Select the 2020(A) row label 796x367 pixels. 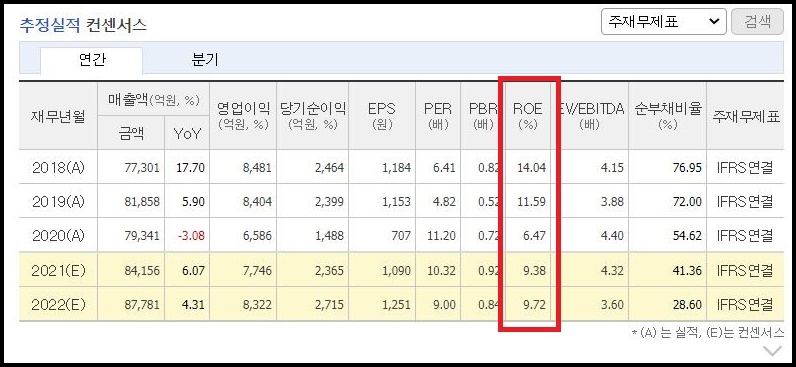[x=58, y=236]
